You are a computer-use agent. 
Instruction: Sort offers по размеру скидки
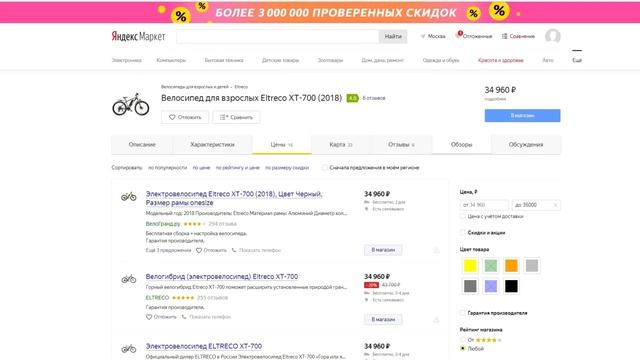point(287,167)
